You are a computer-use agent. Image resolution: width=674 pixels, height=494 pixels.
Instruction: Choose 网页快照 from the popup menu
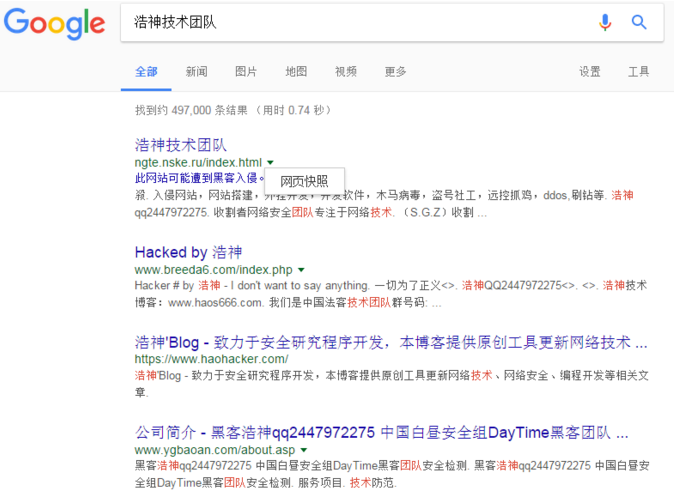click(304, 181)
